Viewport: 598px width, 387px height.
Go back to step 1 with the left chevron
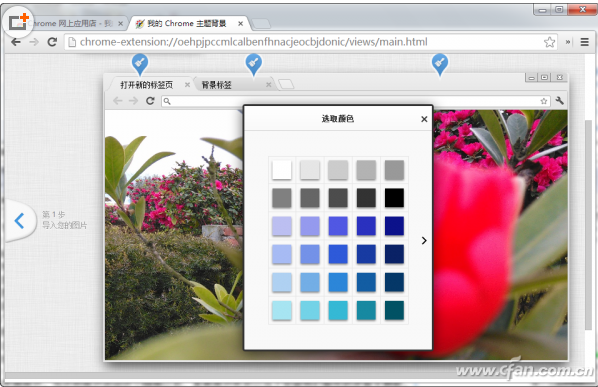click(x=19, y=221)
